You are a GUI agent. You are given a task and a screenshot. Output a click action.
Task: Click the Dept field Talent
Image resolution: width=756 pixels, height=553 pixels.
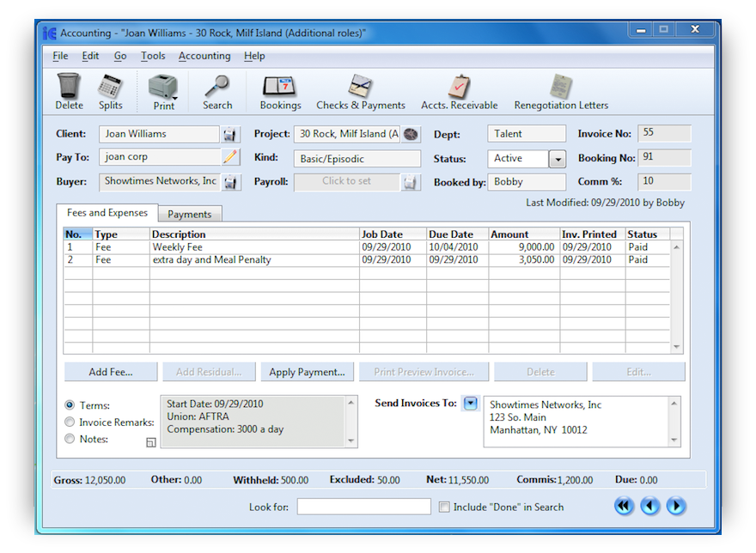527,134
